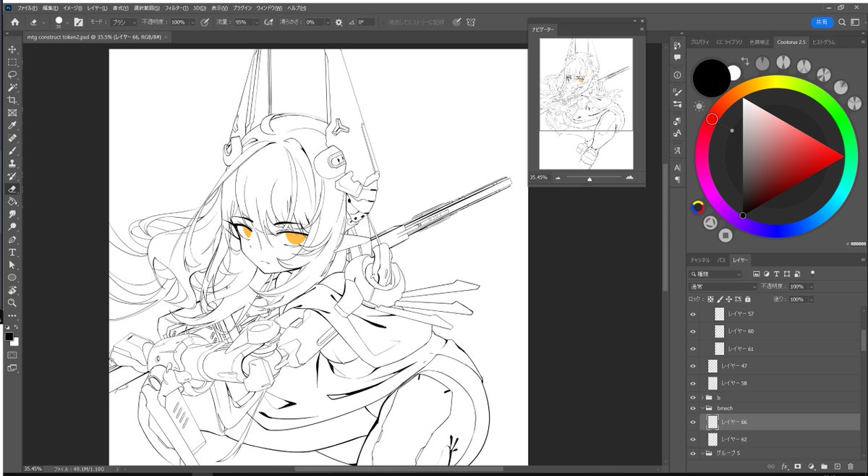Click the 共有 share button

point(822,22)
